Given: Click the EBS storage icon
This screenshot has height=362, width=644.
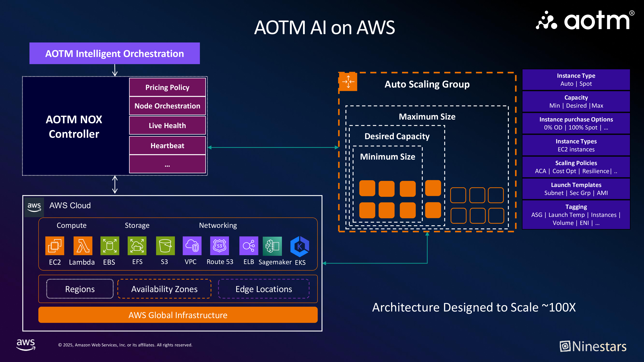Looking at the screenshot, I should coord(110,246).
